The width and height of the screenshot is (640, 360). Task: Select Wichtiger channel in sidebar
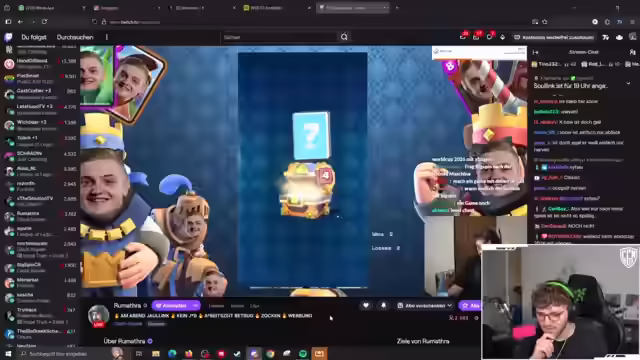[x=40, y=124]
